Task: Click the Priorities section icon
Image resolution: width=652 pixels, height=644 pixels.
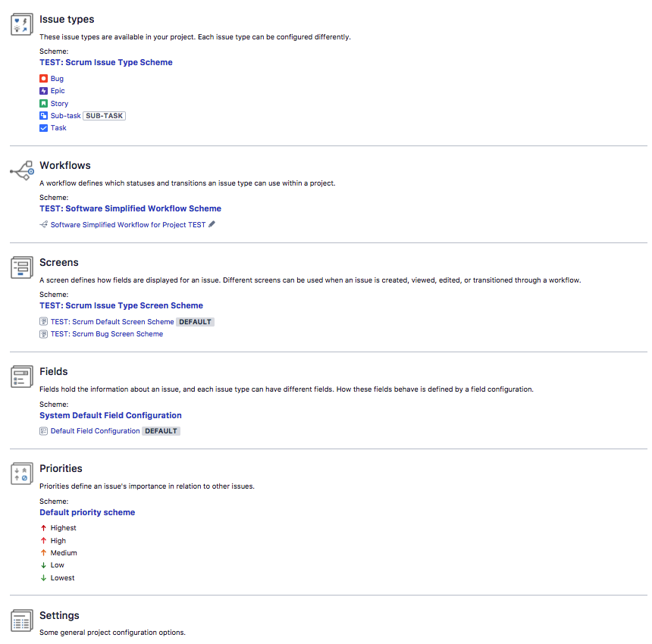Action: pyautogui.click(x=22, y=474)
